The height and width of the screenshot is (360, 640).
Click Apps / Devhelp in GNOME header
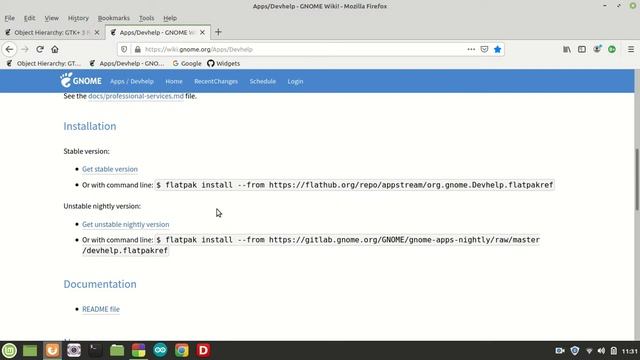(x=131, y=81)
